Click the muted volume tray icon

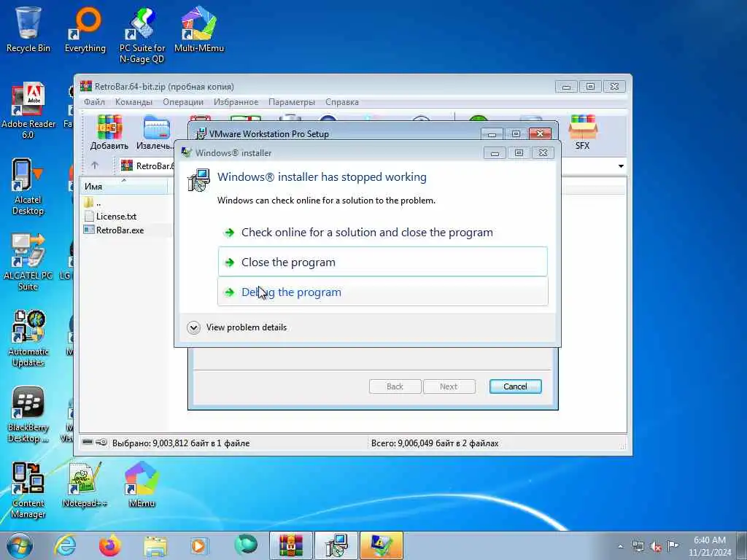click(x=656, y=546)
